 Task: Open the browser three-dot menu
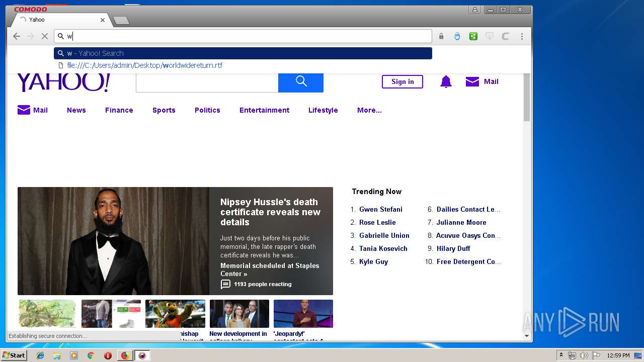tap(522, 36)
